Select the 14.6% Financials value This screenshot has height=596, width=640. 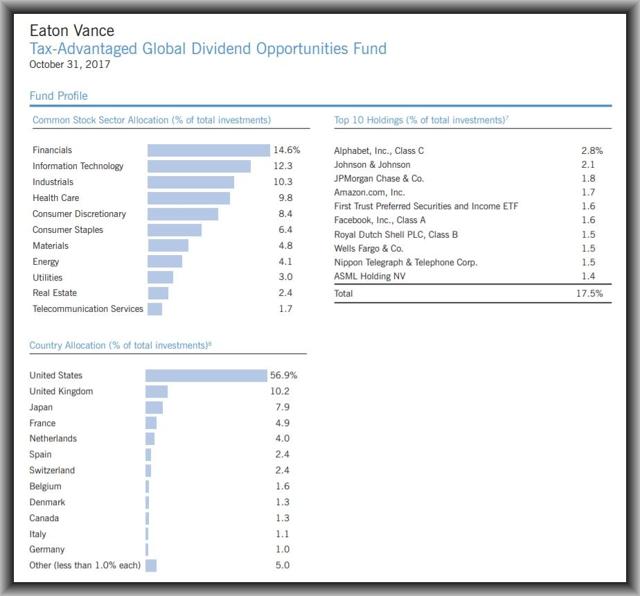(287, 150)
